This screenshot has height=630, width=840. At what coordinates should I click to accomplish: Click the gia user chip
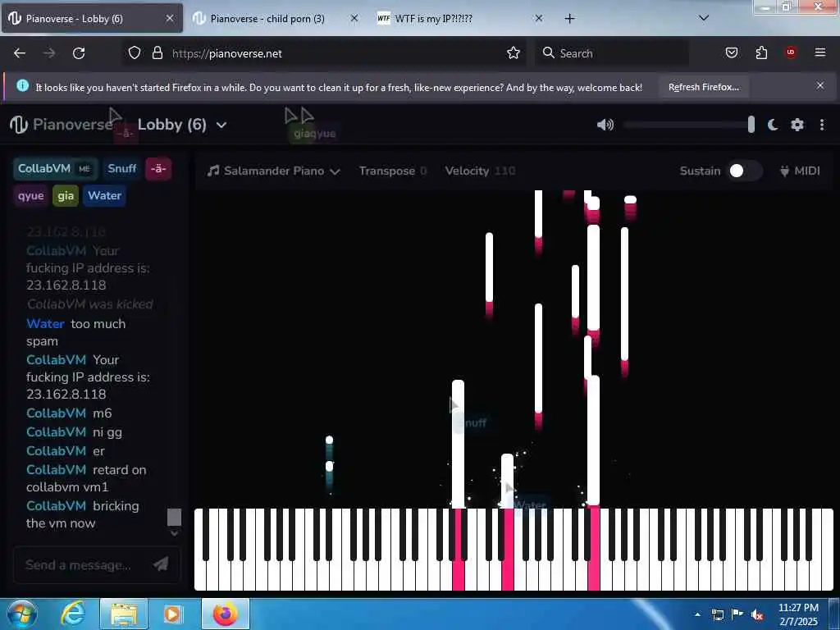(x=66, y=195)
